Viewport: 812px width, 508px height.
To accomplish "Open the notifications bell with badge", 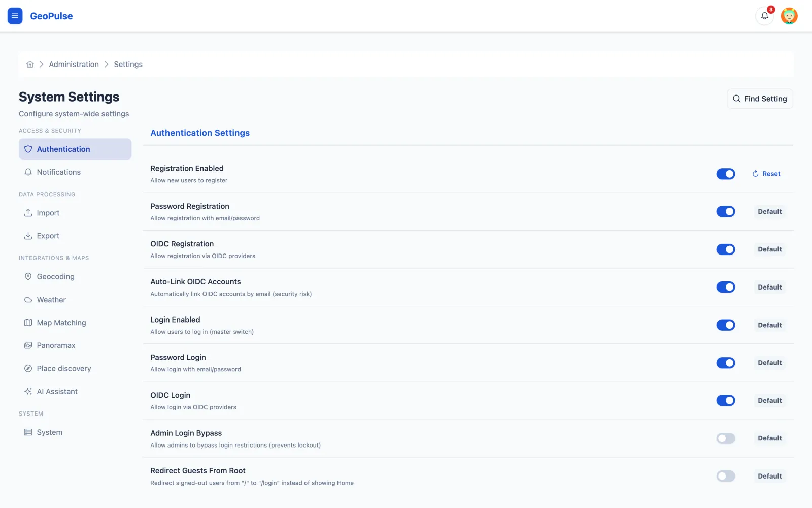I will click(765, 16).
